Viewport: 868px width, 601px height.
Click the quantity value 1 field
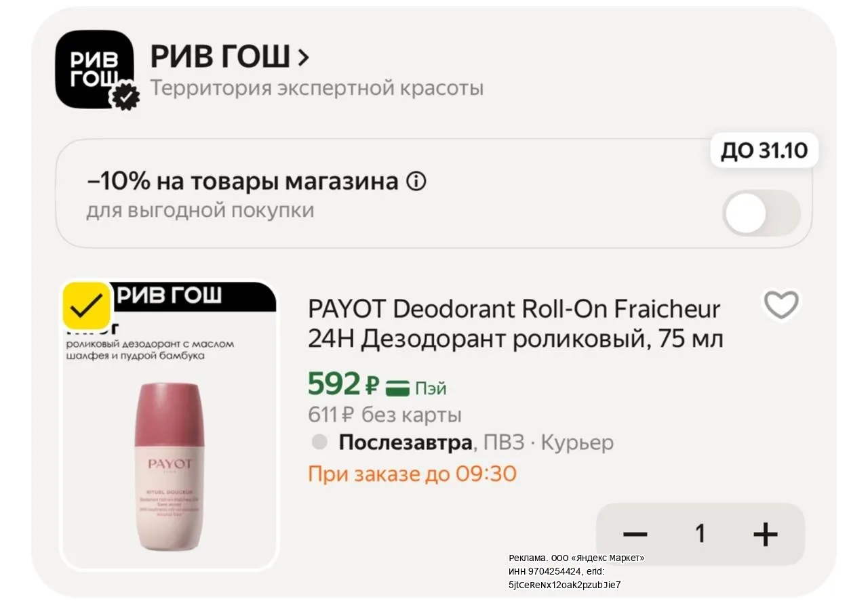tap(701, 534)
